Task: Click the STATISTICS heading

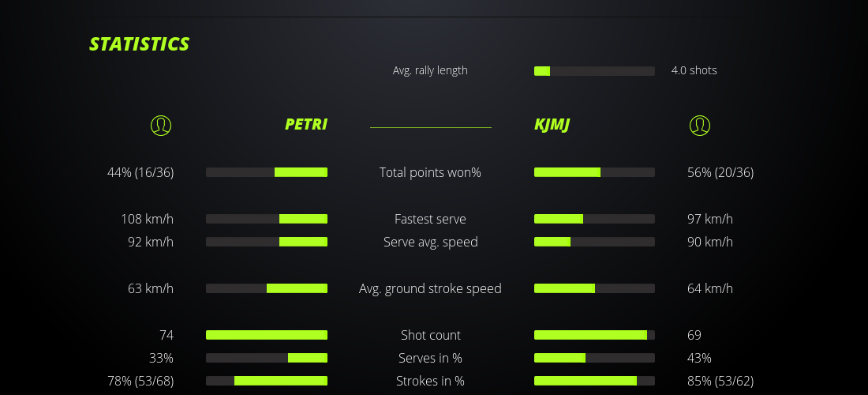Action: 139,44
